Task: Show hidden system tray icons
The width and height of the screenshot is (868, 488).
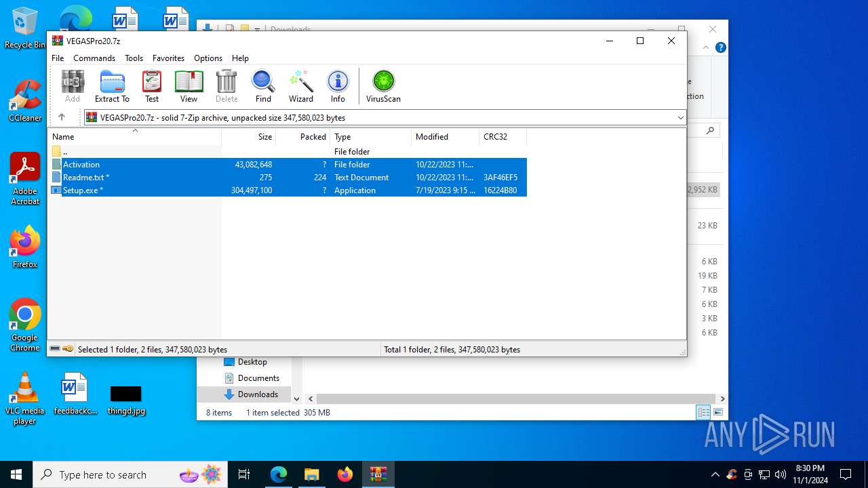Action: point(715,474)
